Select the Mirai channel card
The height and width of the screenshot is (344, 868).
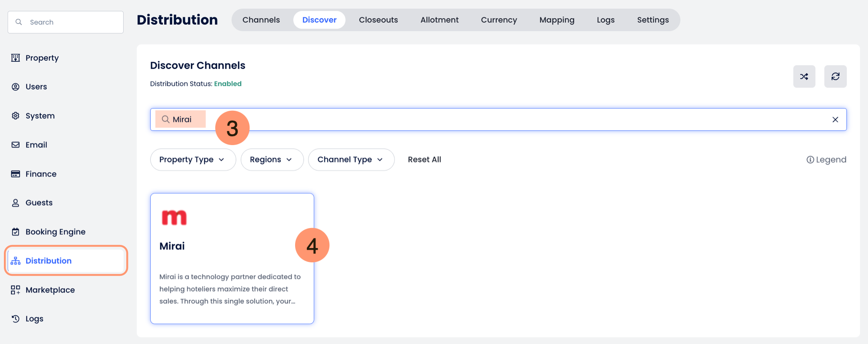point(232,258)
